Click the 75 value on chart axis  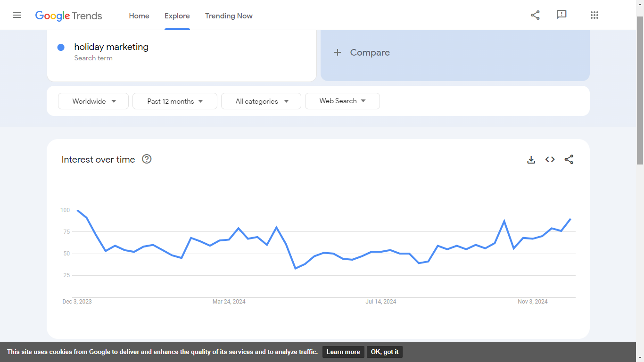[66, 232]
